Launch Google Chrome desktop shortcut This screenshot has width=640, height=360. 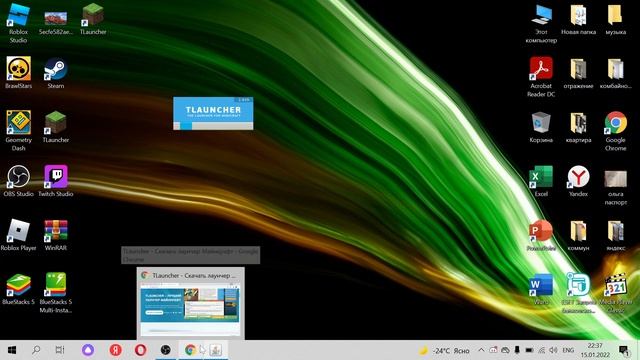pyautogui.click(x=616, y=131)
